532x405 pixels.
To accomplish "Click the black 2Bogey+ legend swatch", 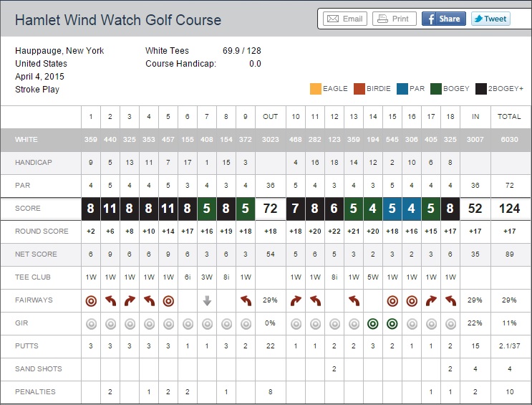I will (x=480, y=89).
